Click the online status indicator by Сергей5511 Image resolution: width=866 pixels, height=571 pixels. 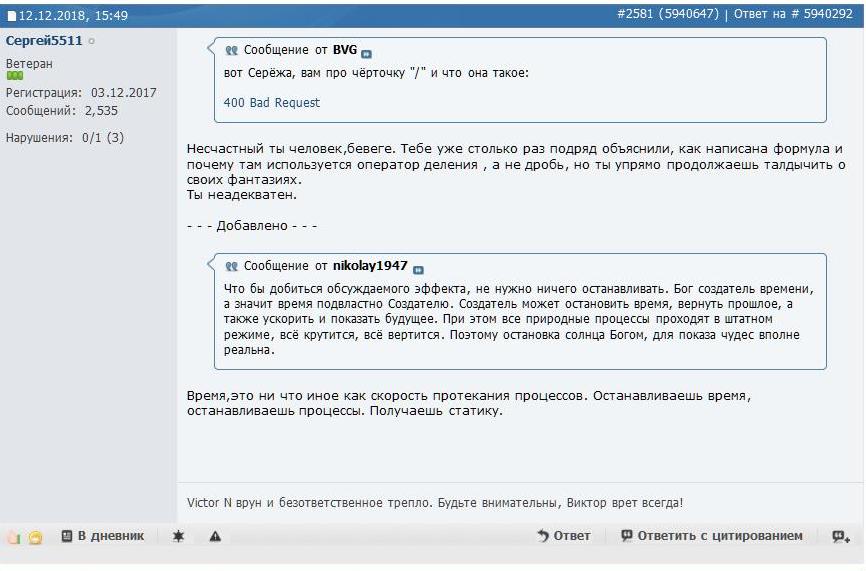pyautogui.click(x=91, y=41)
